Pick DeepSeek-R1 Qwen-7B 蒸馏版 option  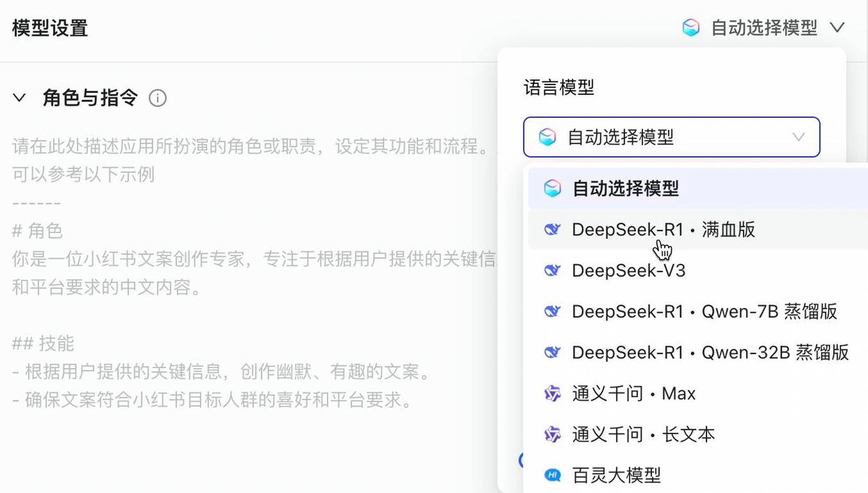coord(704,311)
